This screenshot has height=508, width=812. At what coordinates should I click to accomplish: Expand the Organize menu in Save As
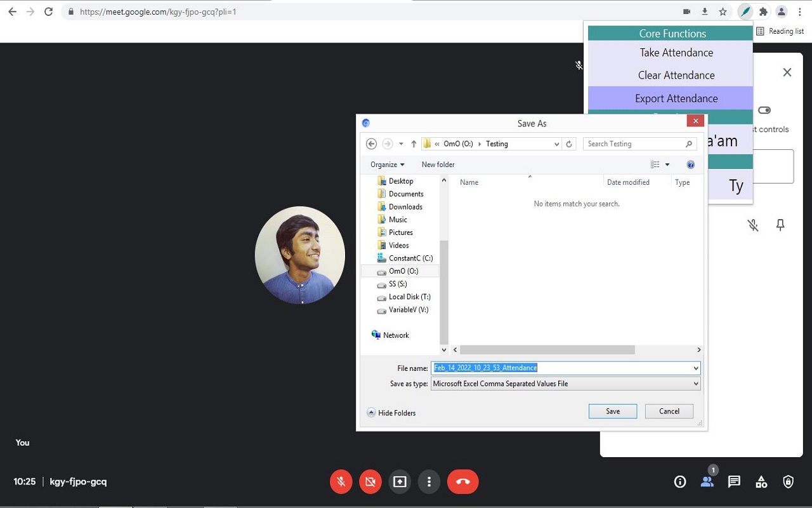click(387, 164)
